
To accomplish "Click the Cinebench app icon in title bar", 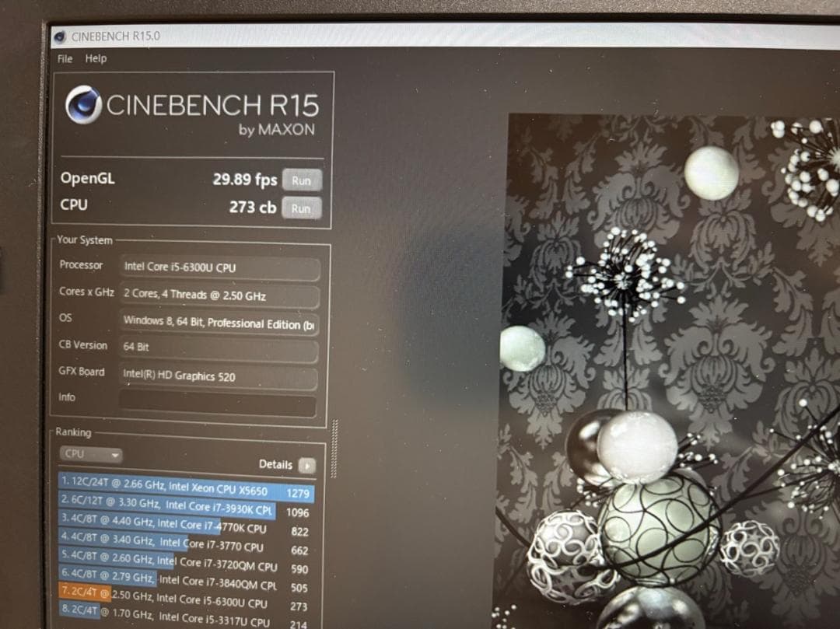I will click(x=61, y=37).
